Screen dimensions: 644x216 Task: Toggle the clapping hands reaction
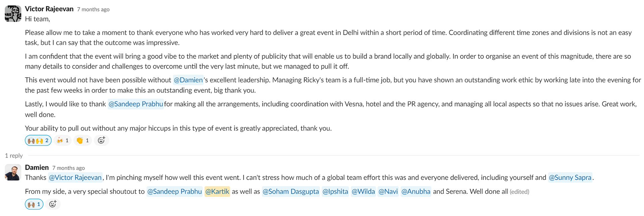[x=83, y=140]
